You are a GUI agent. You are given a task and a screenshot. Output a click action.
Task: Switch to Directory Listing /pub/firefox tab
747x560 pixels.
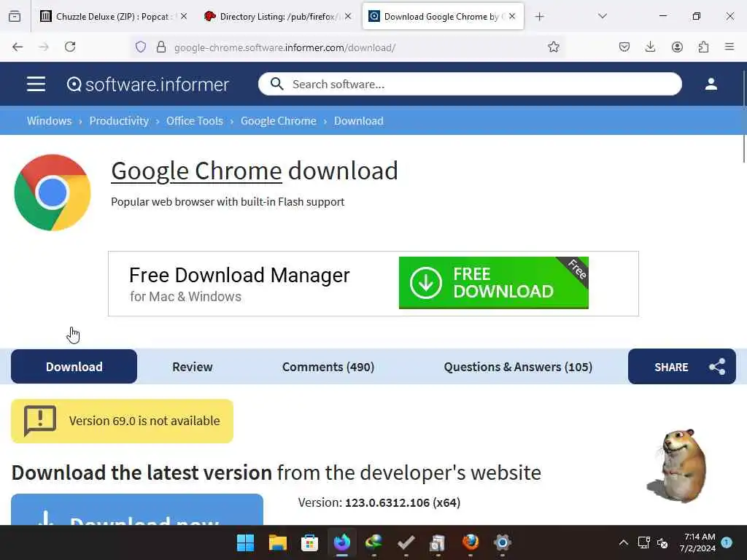coord(276,17)
